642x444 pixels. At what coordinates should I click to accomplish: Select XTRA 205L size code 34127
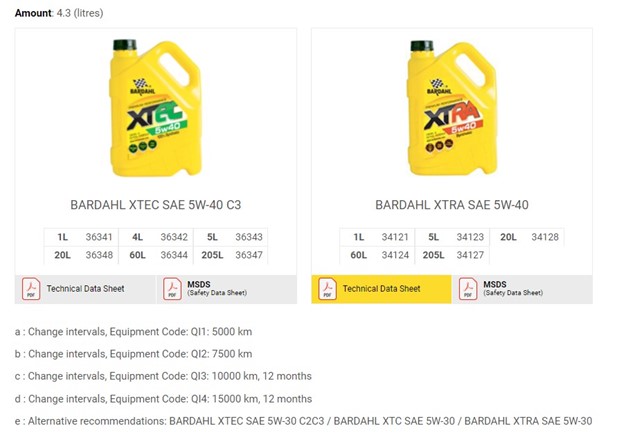(471, 255)
